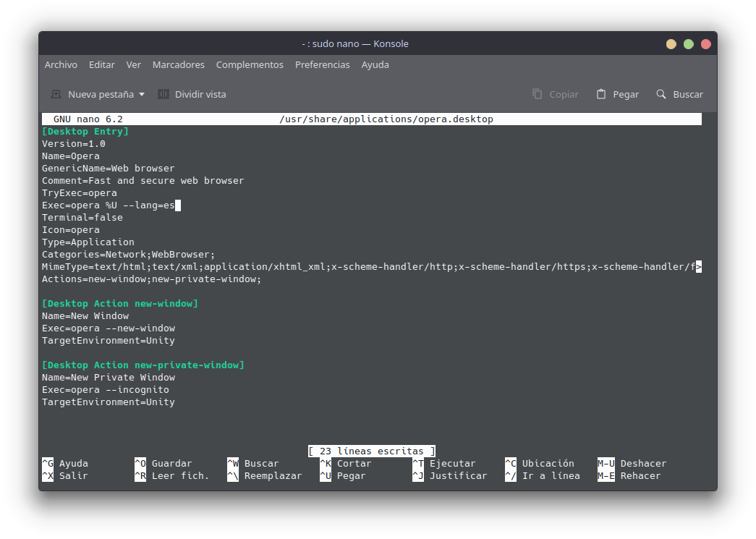Click the 'Name=New Window' line
This screenshot has height=539, width=756.
[x=85, y=315]
